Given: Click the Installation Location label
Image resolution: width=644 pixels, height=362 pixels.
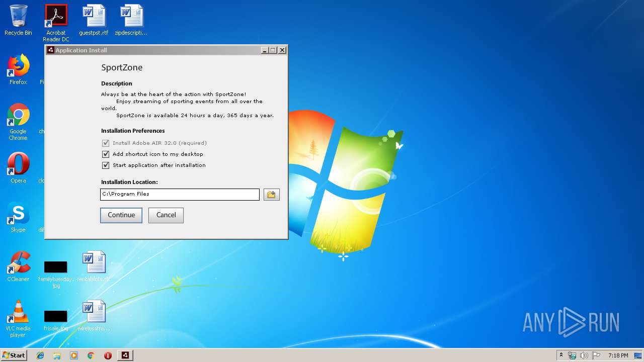Looking at the screenshot, I should click(129, 182).
